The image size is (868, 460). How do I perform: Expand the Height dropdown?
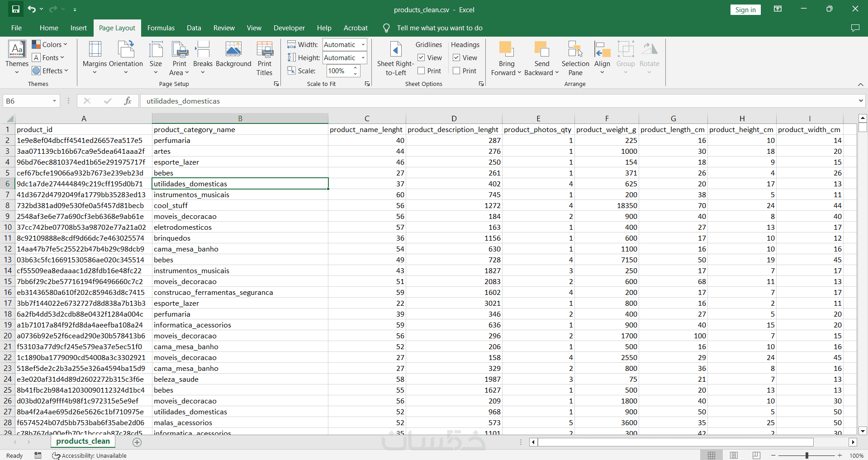pos(363,58)
